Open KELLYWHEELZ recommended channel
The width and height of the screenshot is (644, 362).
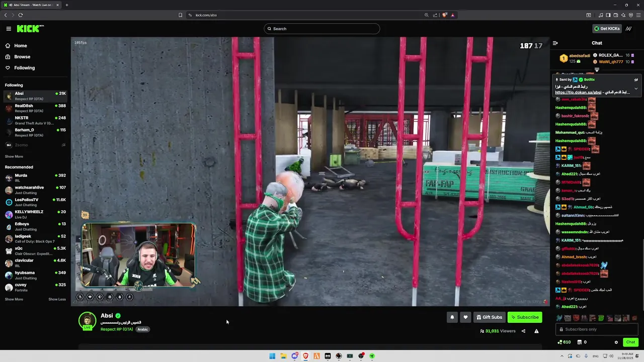click(35, 214)
